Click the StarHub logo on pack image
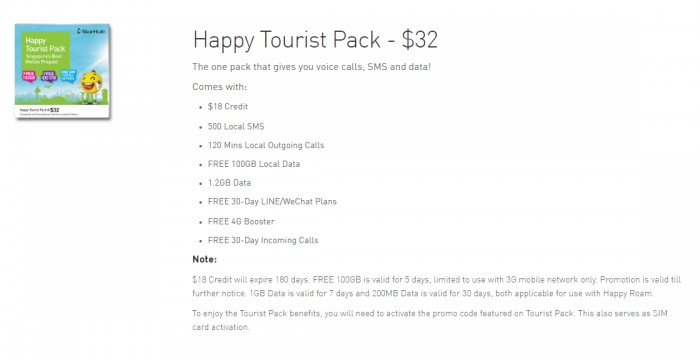The height and width of the screenshot is (360, 700). [x=92, y=31]
